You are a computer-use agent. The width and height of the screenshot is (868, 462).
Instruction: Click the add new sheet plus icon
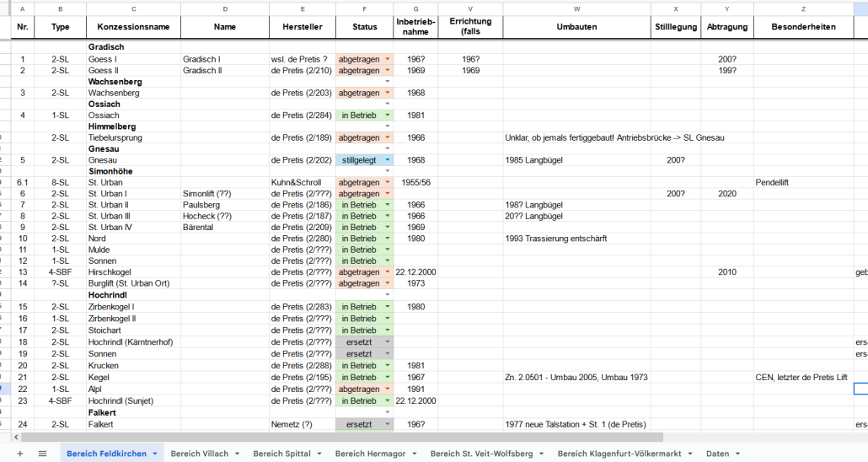[19, 454]
